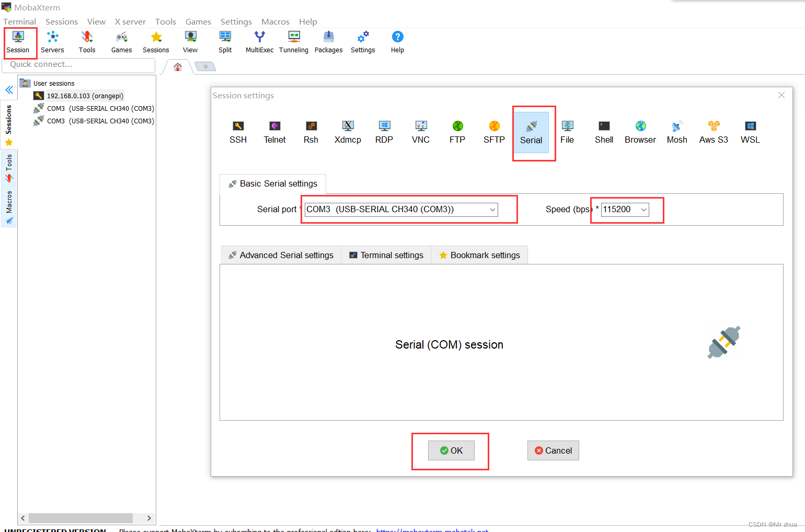
Task: Open the X server menu
Action: tap(130, 21)
